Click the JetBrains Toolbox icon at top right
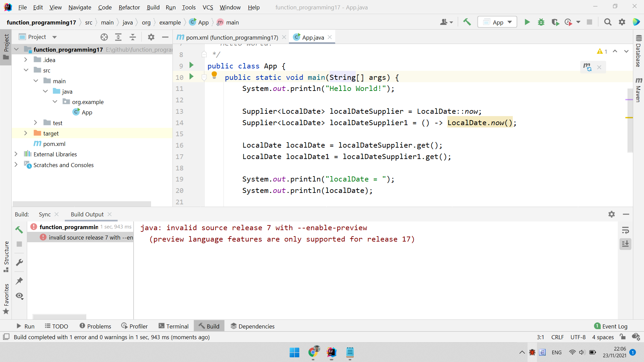Screen dimensions: 644x362 [636, 22]
